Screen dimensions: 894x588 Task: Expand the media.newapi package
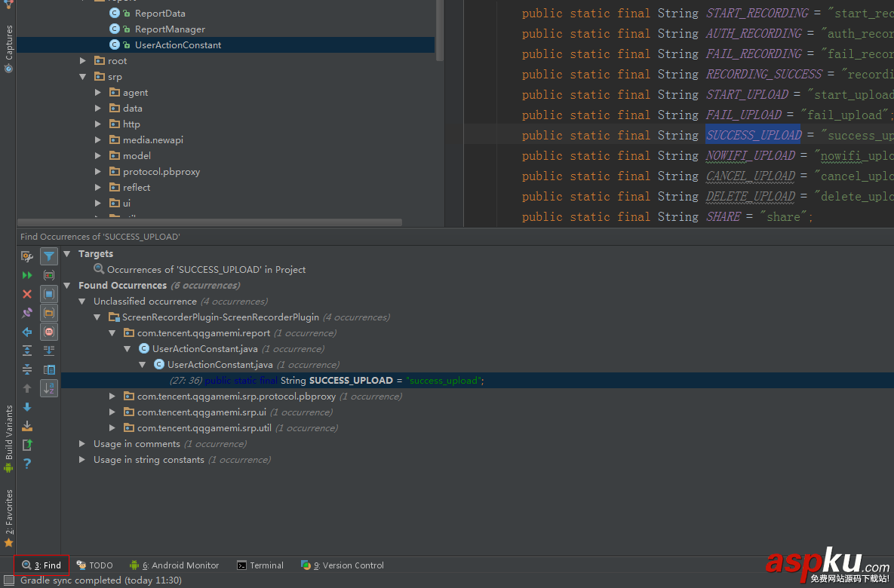coord(98,139)
